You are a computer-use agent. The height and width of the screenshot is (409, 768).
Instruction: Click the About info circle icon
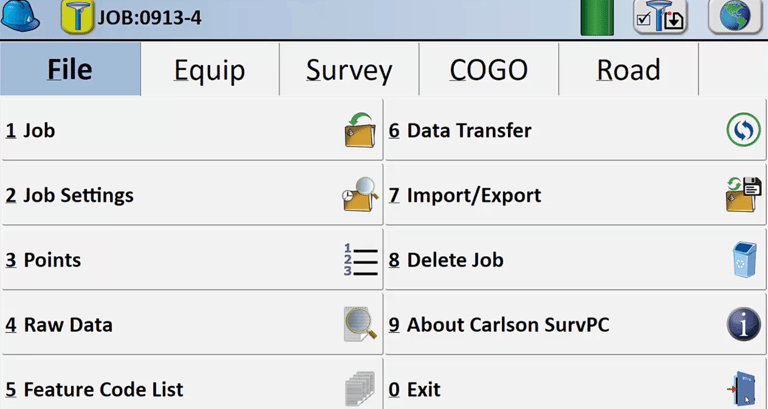tap(744, 324)
